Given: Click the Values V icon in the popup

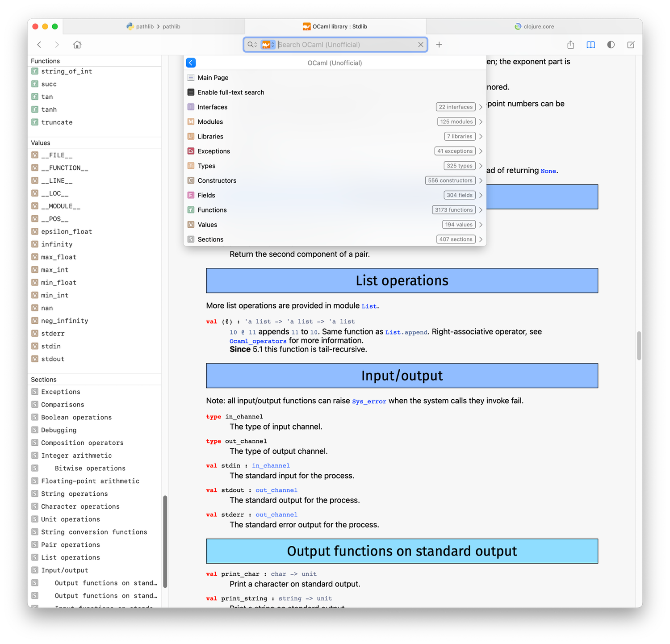Looking at the screenshot, I should pyautogui.click(x=191, y=225).
